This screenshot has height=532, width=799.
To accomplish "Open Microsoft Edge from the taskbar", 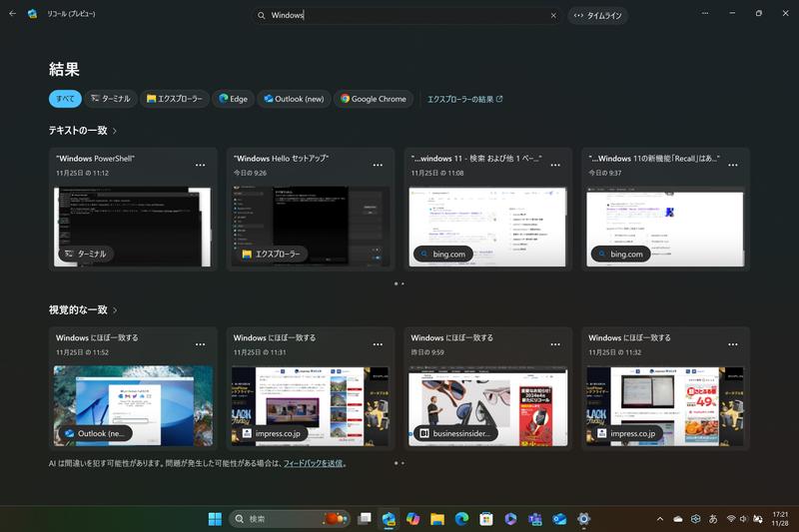I will [x=461, y=519].
